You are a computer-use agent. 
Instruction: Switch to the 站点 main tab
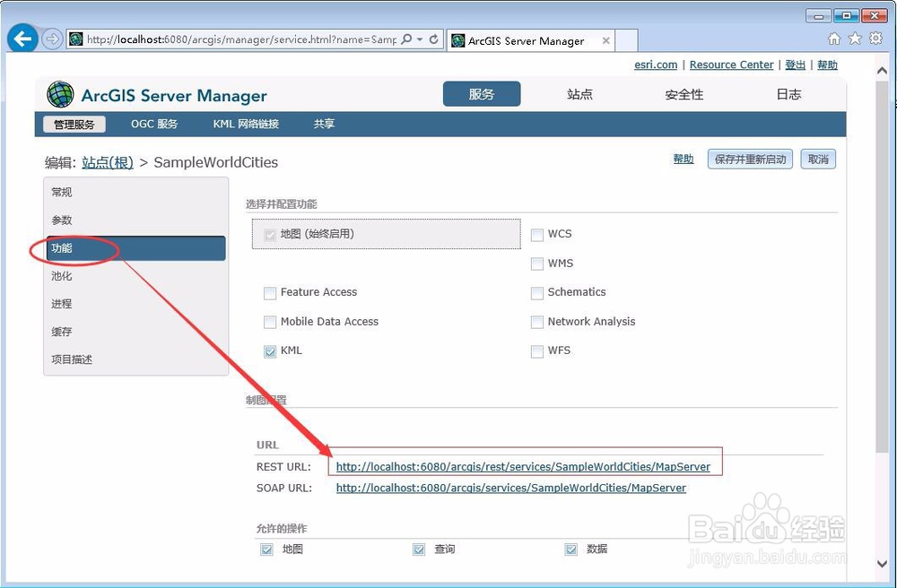(x=579, y=94)
